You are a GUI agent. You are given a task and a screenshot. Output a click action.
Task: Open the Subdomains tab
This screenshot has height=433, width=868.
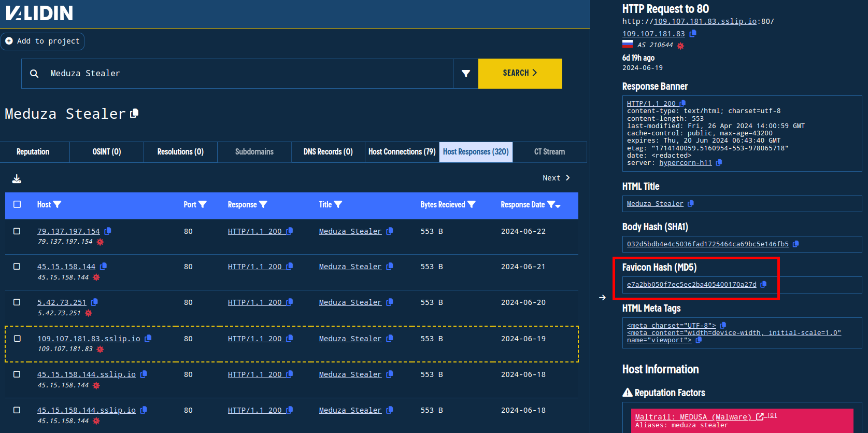point(254,152)
